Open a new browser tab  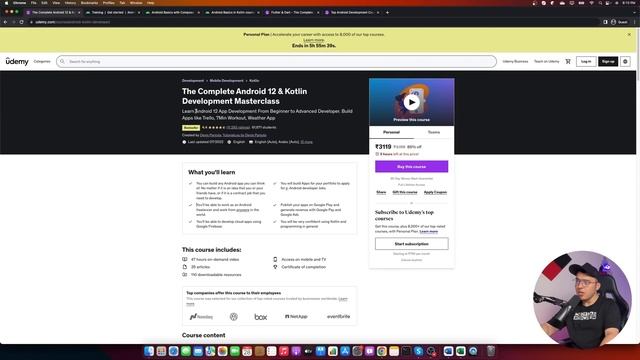coord(387,13)
